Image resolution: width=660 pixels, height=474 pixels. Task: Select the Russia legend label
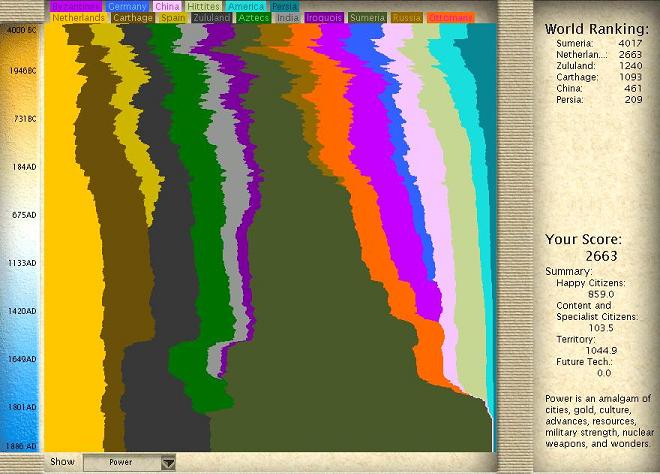tap(407, 18)
